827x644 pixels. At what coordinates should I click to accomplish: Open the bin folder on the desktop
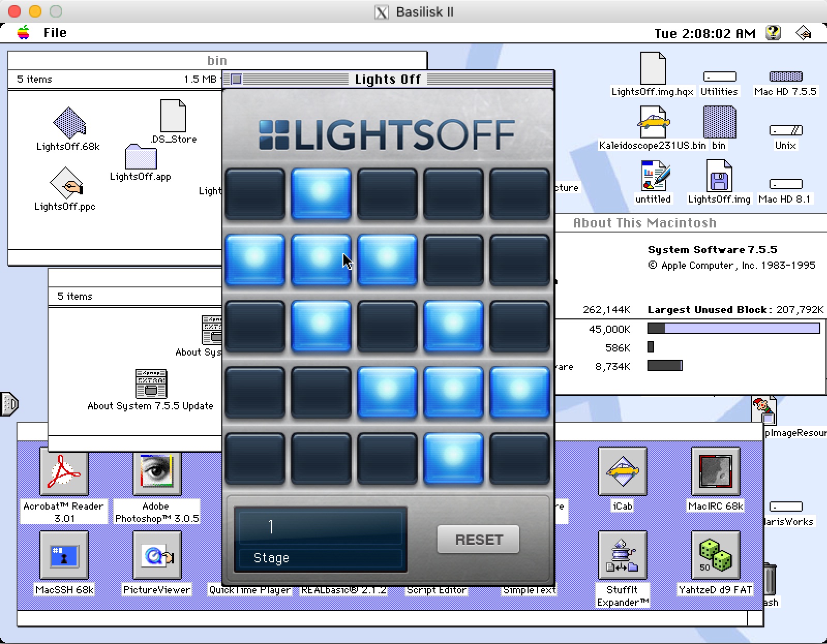[x=719, y=122]
